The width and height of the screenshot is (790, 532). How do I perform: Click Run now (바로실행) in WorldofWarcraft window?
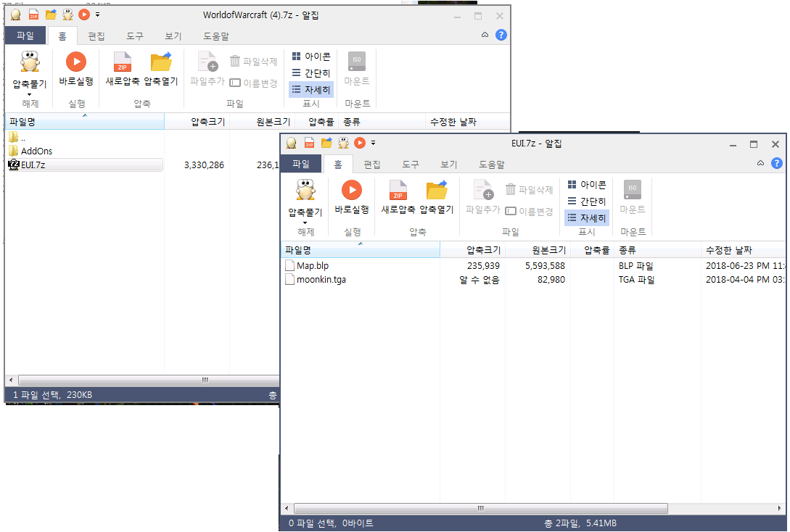click(75, 69)
